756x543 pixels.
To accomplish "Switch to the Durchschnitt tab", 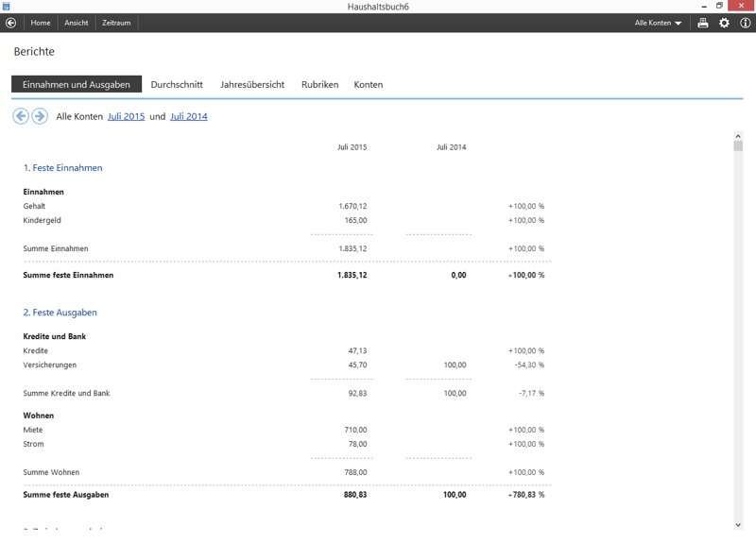I will tap(177, 85).
